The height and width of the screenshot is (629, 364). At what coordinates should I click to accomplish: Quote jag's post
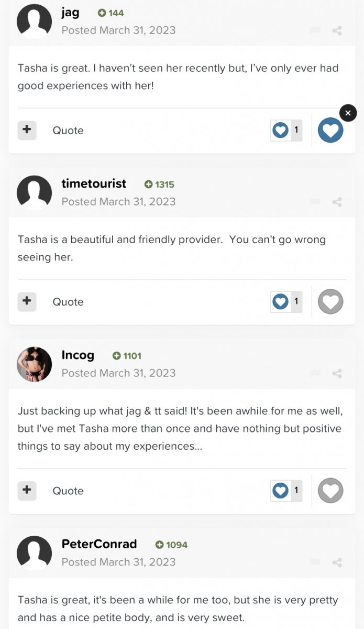[x=68, y=131]
